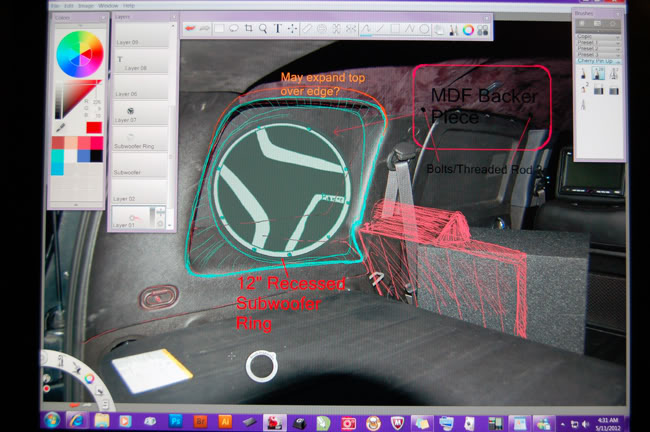Choose the Crop tool in the toolbar
The width and height of the screenshot is (650, 432).
[x=249, y=28]
